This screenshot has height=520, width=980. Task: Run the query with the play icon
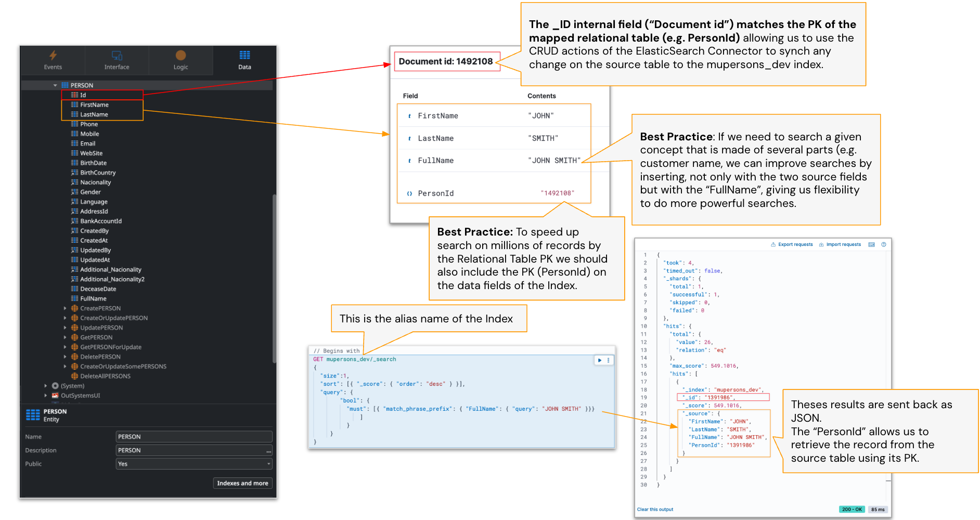pyautogui.click(x=599, y=360)
